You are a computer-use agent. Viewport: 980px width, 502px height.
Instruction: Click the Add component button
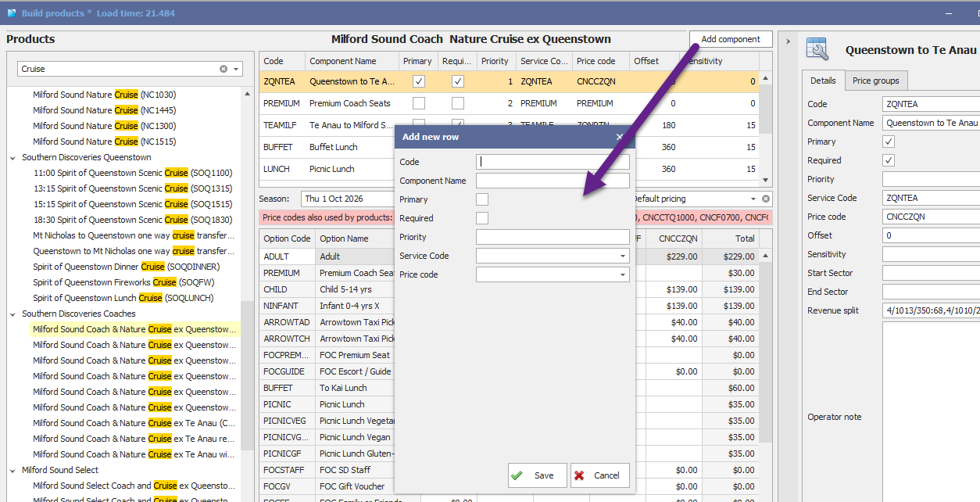[731, 39]
